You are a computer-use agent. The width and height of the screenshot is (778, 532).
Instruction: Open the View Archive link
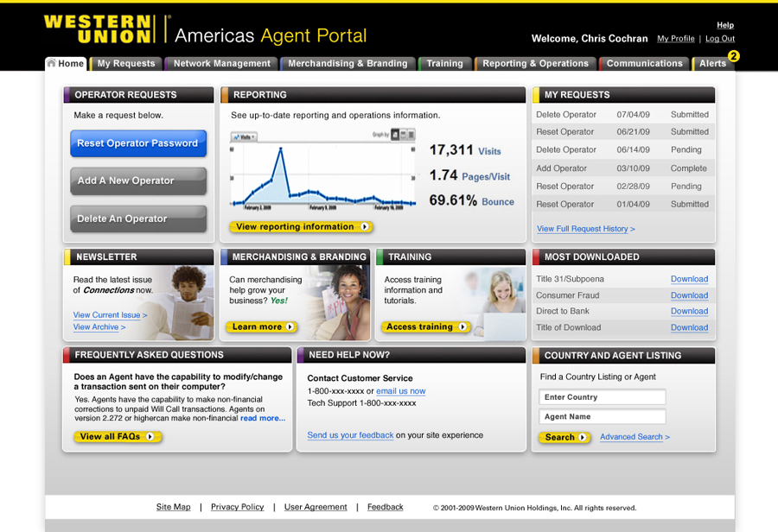(x=99, y=326)
